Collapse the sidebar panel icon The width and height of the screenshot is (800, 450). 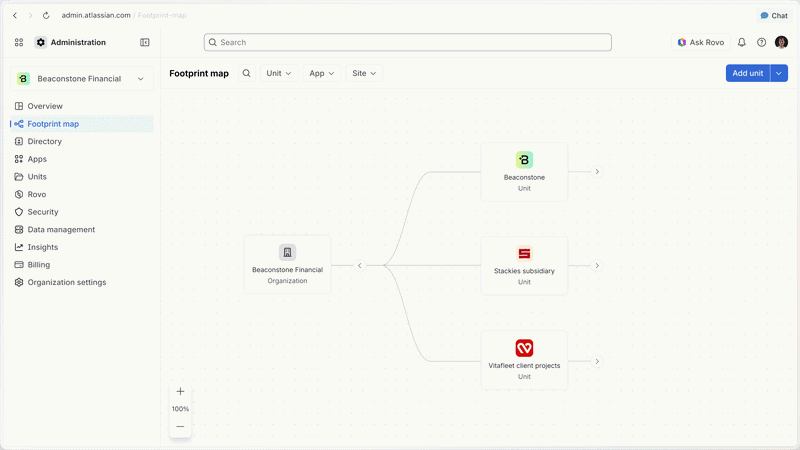pyautogui.click(x=144, y=42)
